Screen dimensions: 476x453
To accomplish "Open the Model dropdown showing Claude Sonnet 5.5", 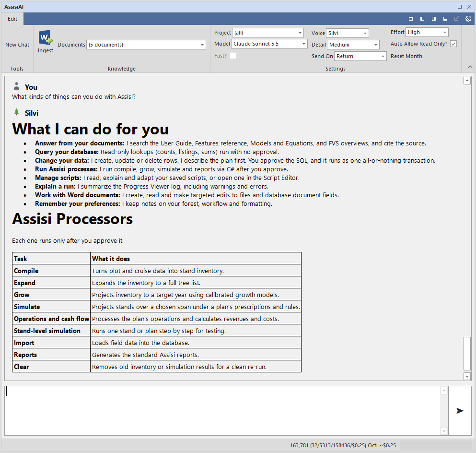I will point(269,44).
